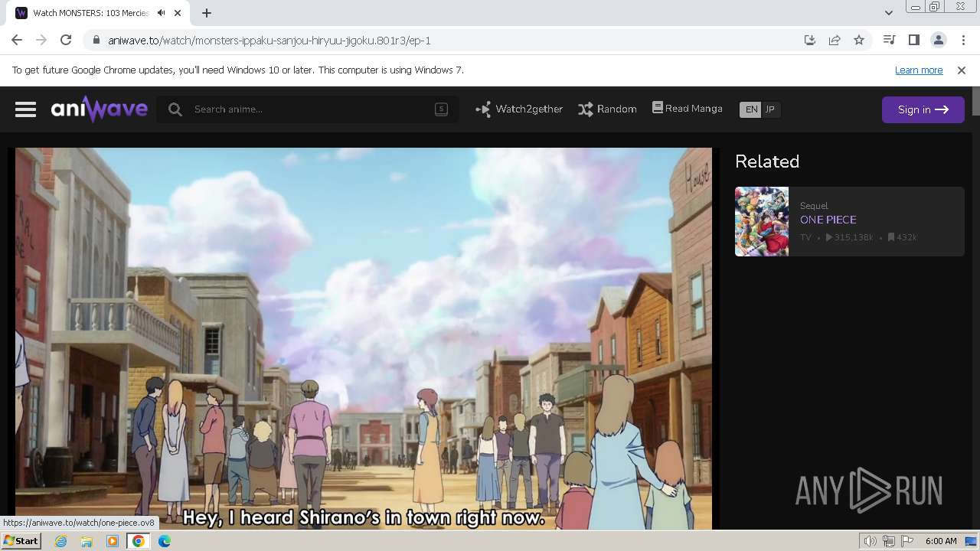
Task: Open the network tray icon
Action: [x=889, y=541]
